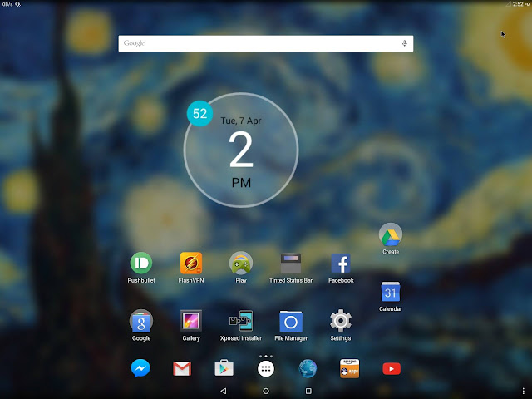Launch YouTube from the dock
The height and width of the screenshot is (399, 532).
[392, 369]
